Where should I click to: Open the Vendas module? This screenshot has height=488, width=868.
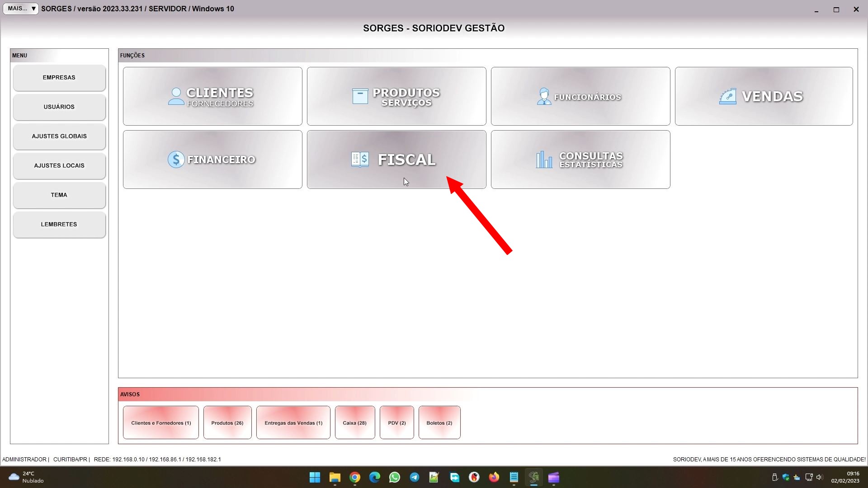point(764,96)
